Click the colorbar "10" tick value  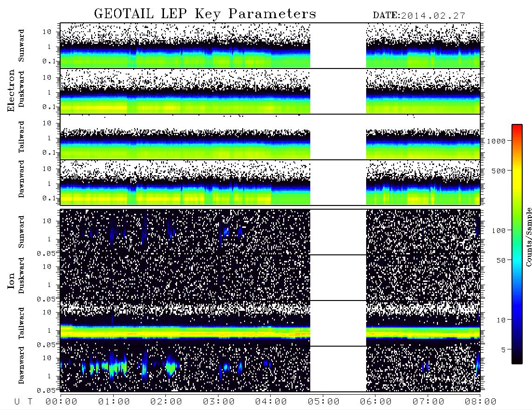tap(501, 320)
